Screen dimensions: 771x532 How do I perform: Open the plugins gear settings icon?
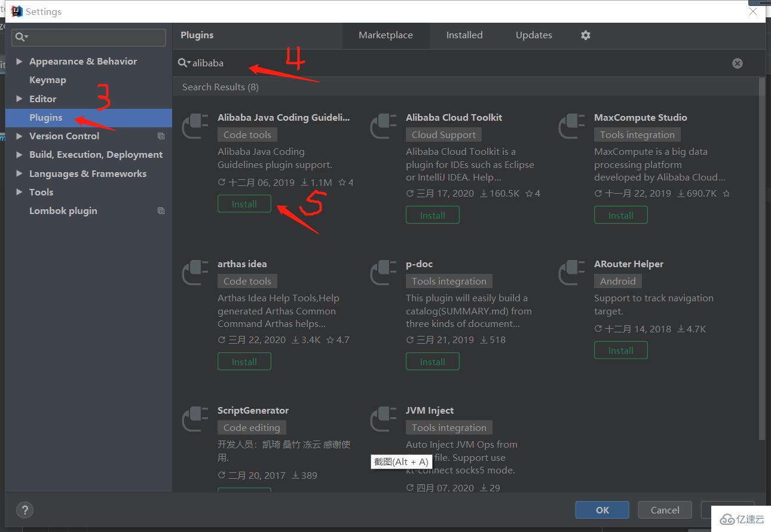pos(586,35)
